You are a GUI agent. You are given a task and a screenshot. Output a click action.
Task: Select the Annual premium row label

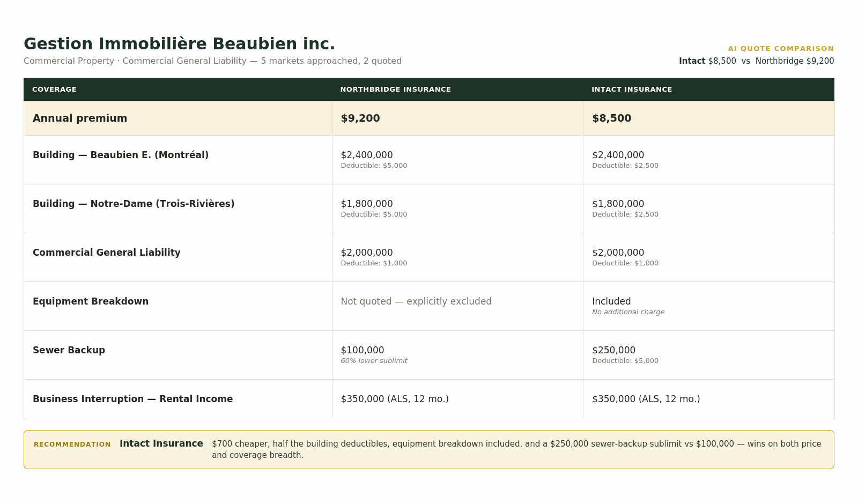pos(80,118)
